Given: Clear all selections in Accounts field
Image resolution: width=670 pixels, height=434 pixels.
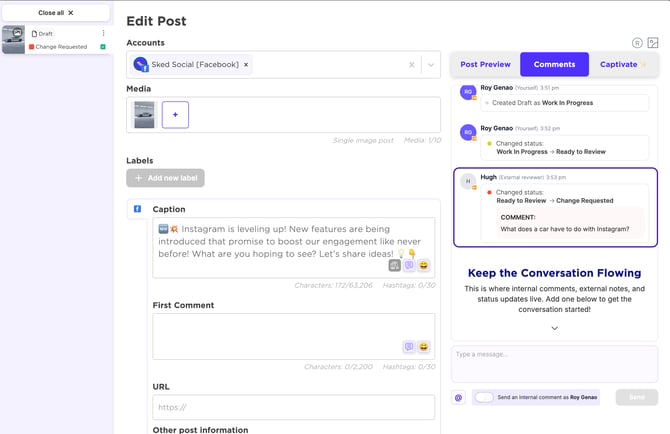Looking at the screenshot, I should [411, 65].
